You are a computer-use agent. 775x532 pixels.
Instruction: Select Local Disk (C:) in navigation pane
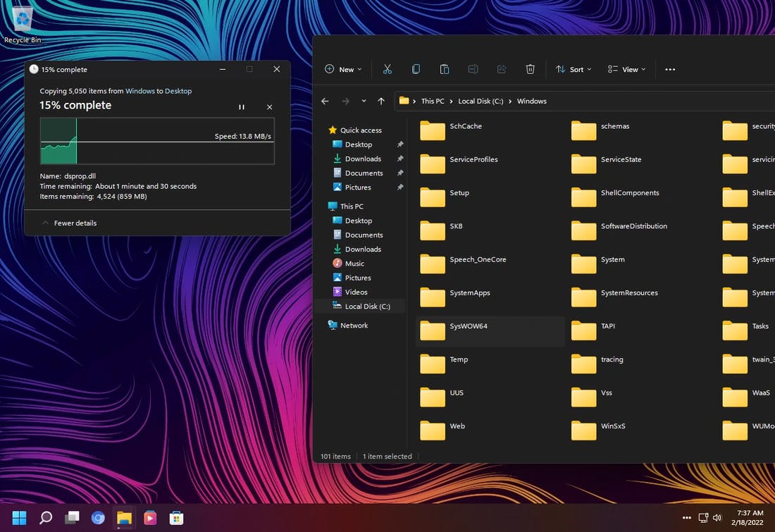pyautogui.click(x=367, y=307)
